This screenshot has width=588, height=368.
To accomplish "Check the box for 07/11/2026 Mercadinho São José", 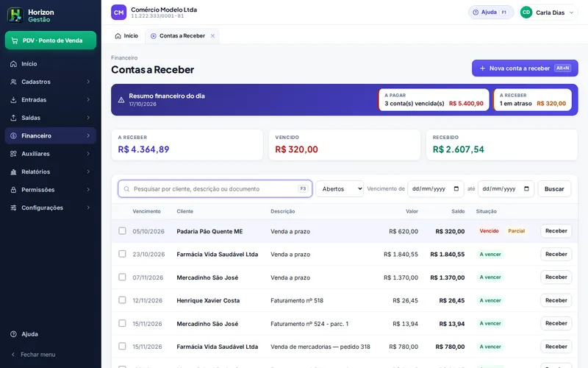I will pyautogui.click(x=122, y=277).
